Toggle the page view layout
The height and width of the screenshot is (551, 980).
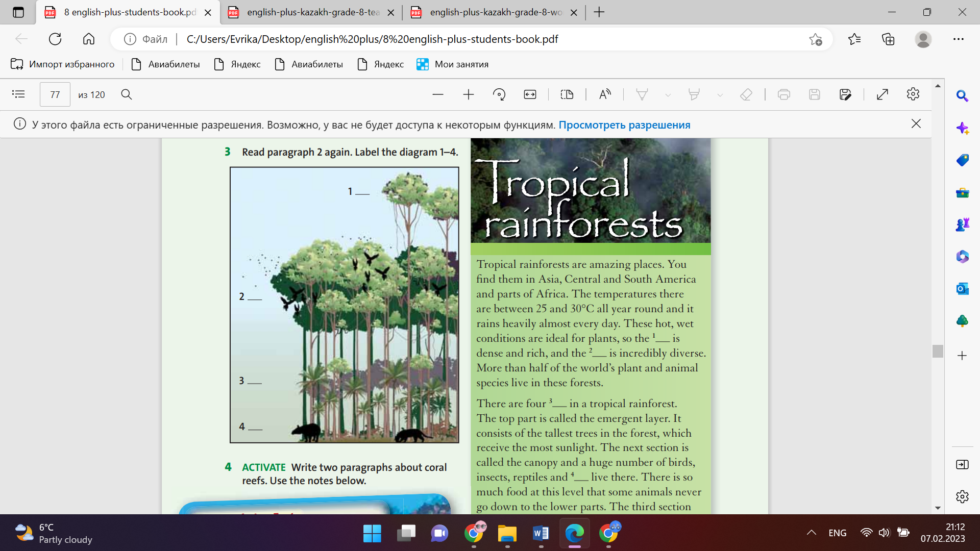[x=567, y=94]
